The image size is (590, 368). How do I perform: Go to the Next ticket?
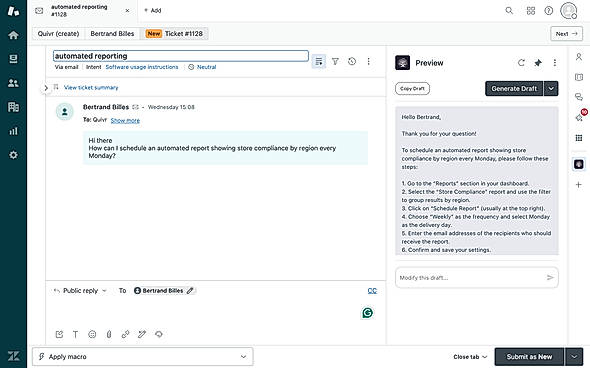[x=566, y=33]
